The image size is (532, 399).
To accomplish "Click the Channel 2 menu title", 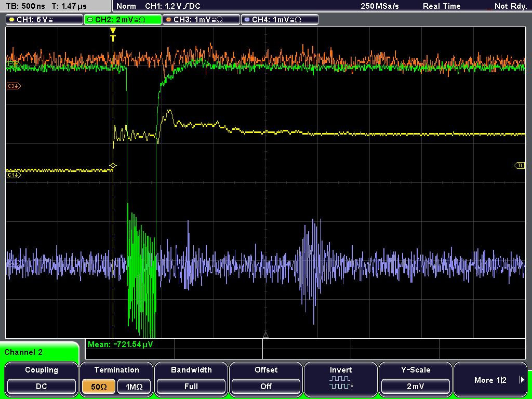I will (x=23, y=352).
